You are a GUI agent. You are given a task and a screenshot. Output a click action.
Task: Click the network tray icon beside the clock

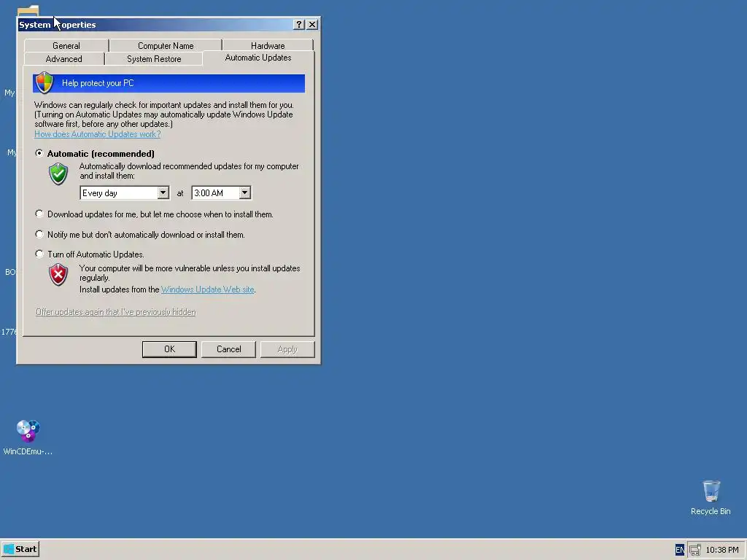pos(695,550)
